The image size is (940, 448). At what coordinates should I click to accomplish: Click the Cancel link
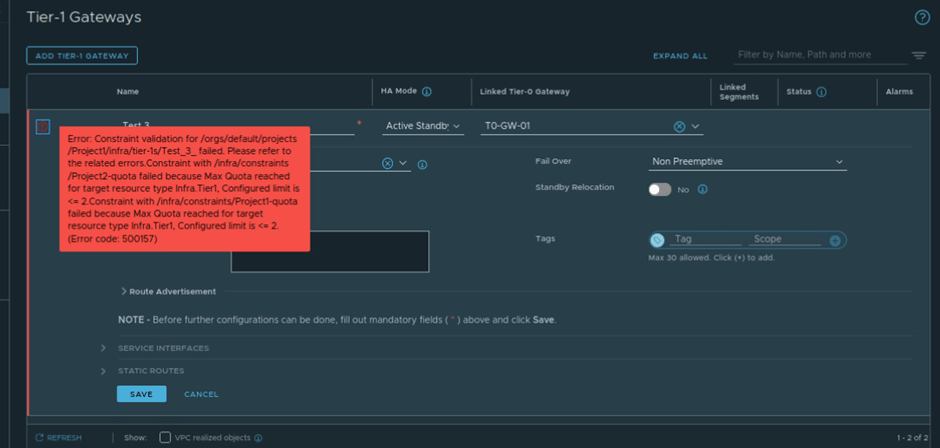[201, 394]
